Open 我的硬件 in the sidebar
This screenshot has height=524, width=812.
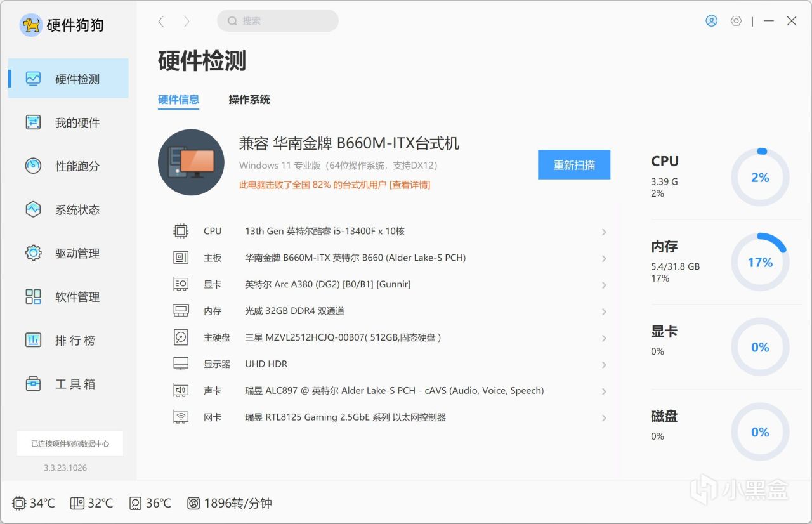point(68,122)
